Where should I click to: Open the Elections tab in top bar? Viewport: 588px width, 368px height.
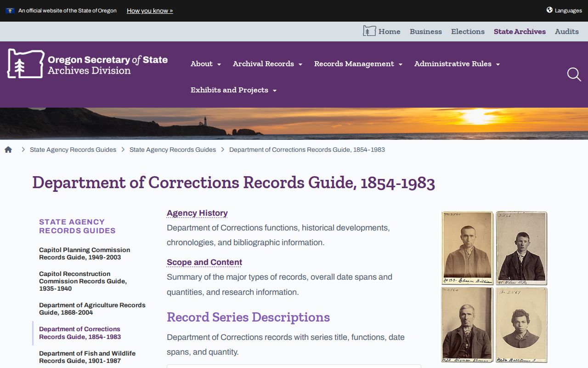click(468, 31)
